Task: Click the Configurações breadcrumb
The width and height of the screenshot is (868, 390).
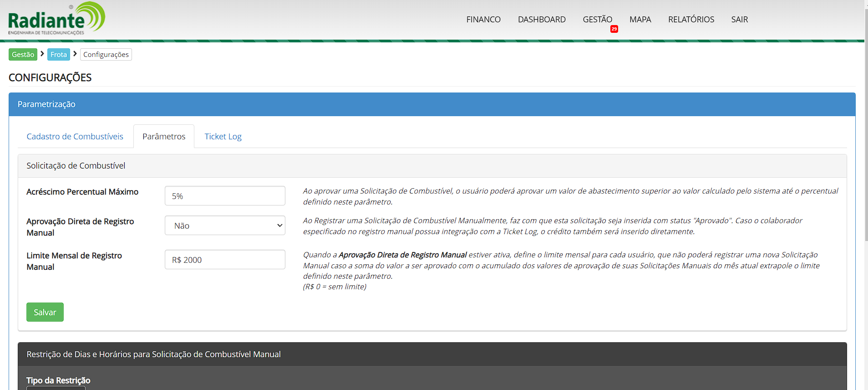Action: 106,55
